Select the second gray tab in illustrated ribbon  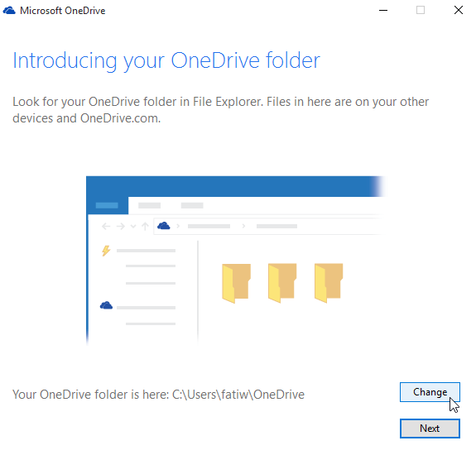[x=192, y=205]
